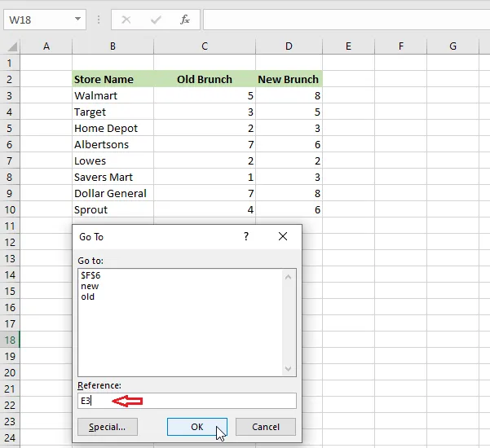Click Target's New Brunch value 5

tap(289, 112)
